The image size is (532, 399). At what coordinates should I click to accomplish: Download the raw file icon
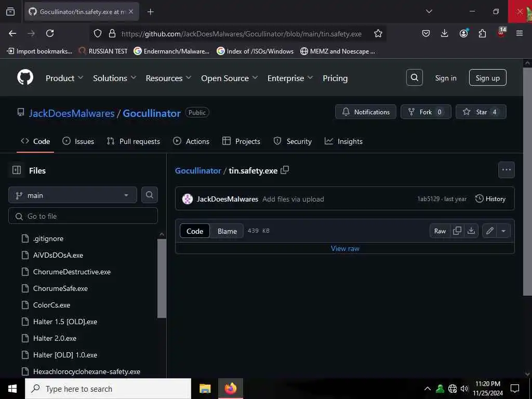pos(471,231)
